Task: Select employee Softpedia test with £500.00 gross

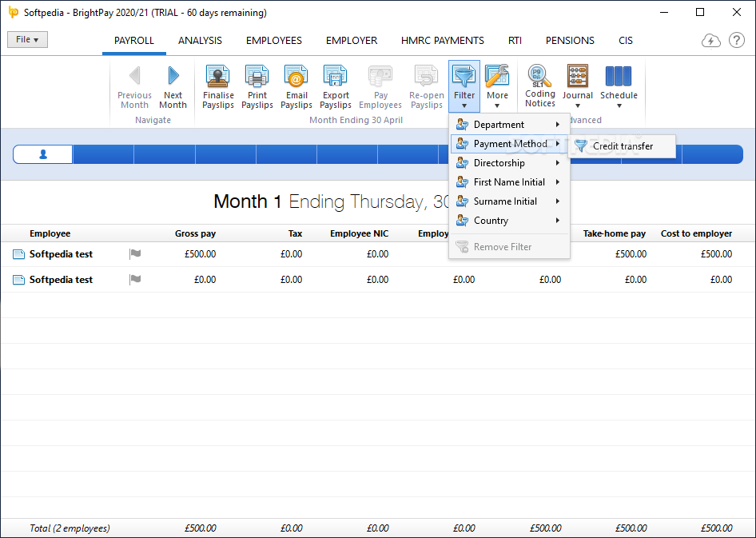Action: pyautogui.click(x=61, y=254)
